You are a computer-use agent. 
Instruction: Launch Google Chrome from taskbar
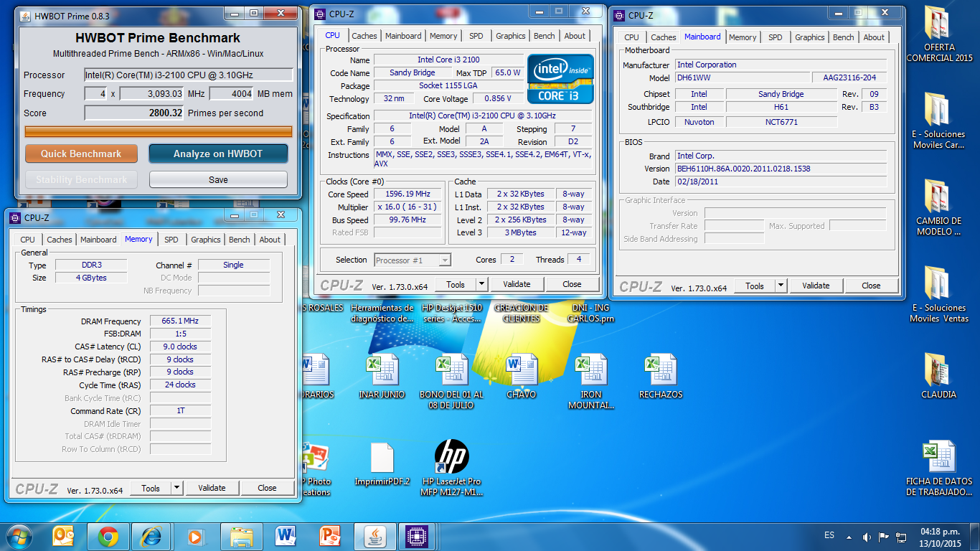pos(108,536)
